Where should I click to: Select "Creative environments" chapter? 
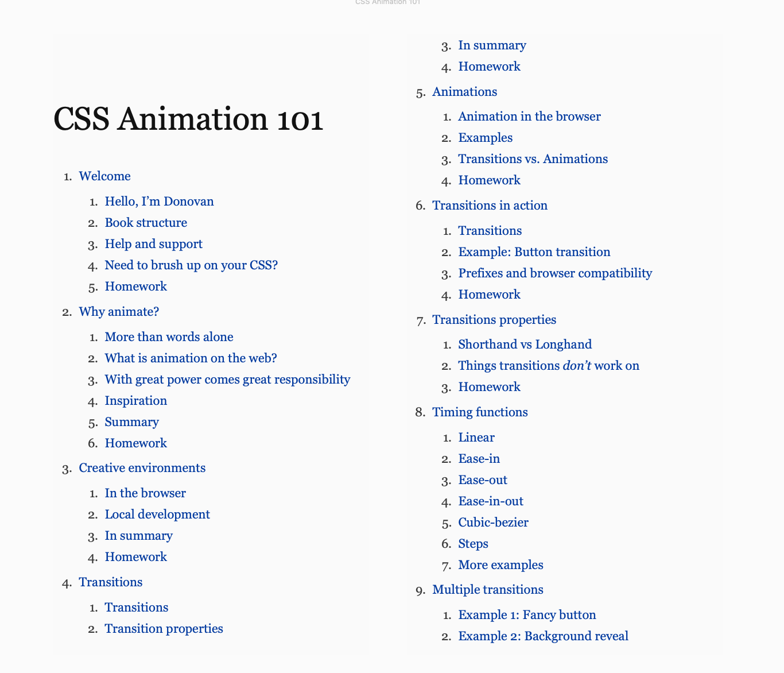click(x=142, y=467)
